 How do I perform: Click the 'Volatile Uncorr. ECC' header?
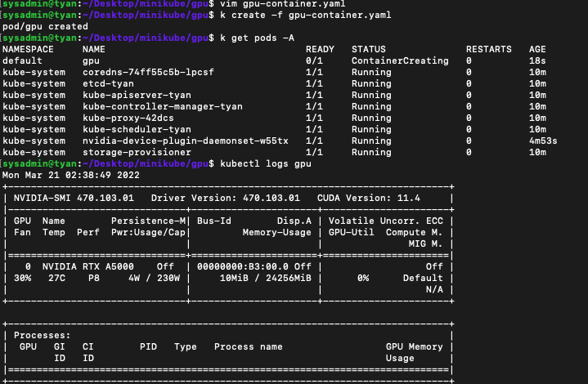(386, 221)
